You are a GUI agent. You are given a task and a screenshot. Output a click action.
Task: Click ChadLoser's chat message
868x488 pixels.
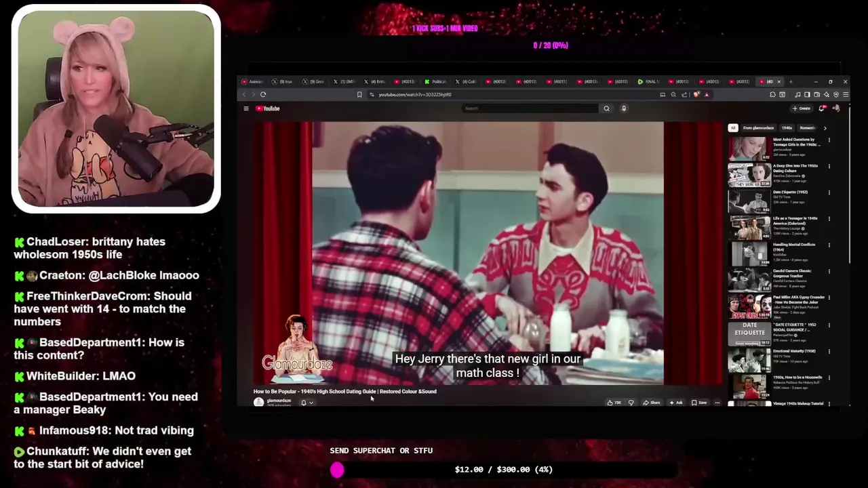point(90,248)
